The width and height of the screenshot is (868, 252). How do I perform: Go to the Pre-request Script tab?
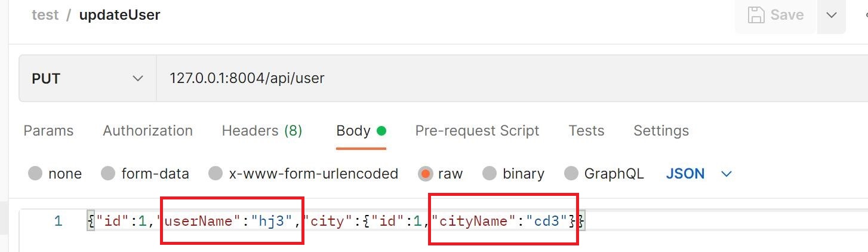coord(477,131)
